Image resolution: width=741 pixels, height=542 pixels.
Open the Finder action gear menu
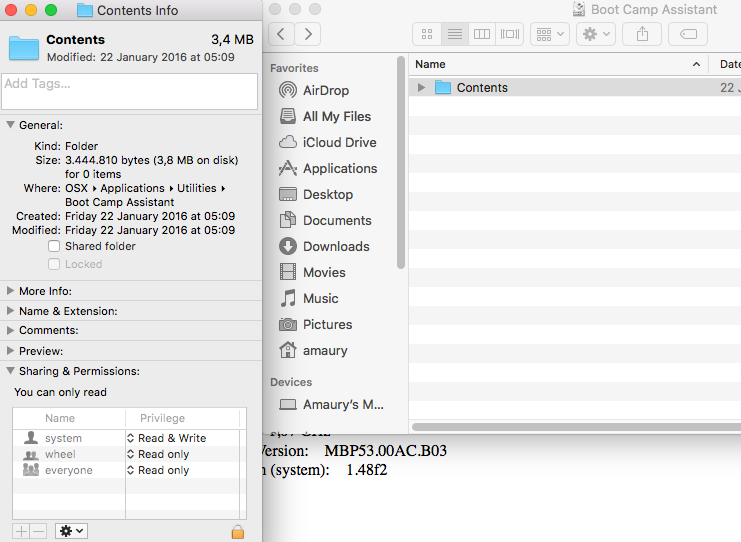click(595, 34)
